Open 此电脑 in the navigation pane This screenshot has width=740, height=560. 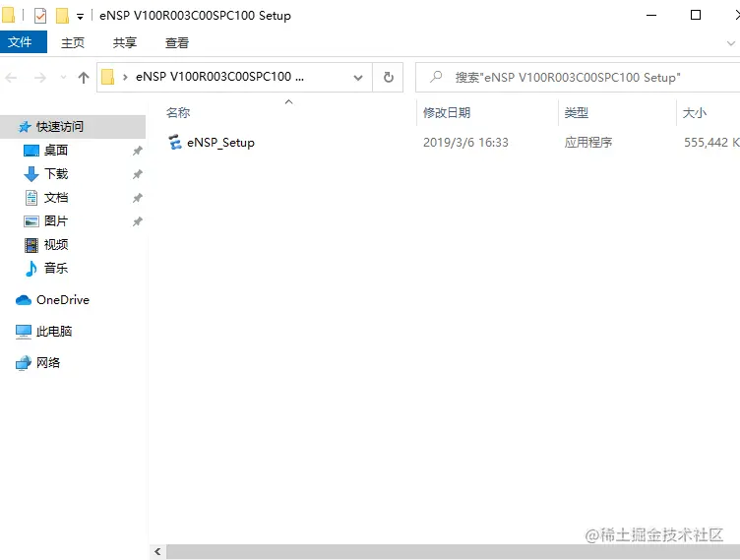pos(54,331)
